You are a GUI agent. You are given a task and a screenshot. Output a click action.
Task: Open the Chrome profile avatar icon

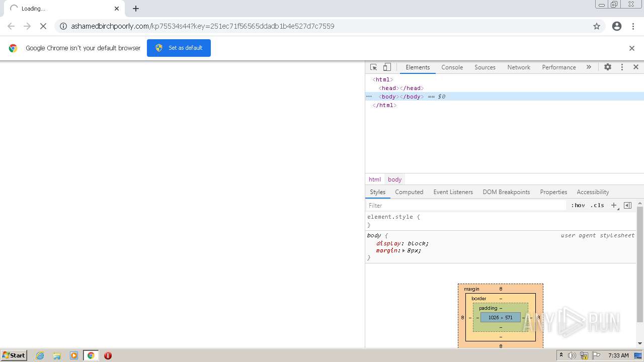617,26
